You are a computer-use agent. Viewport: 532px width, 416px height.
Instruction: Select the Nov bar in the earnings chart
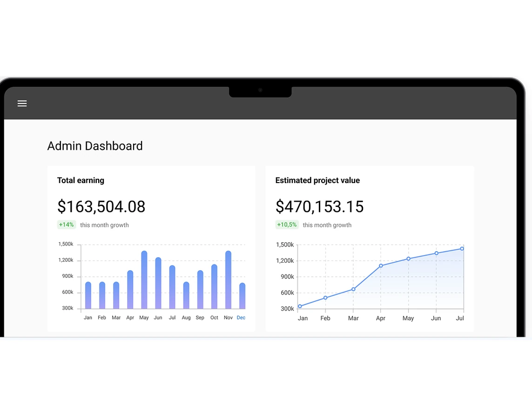(228, 280)
